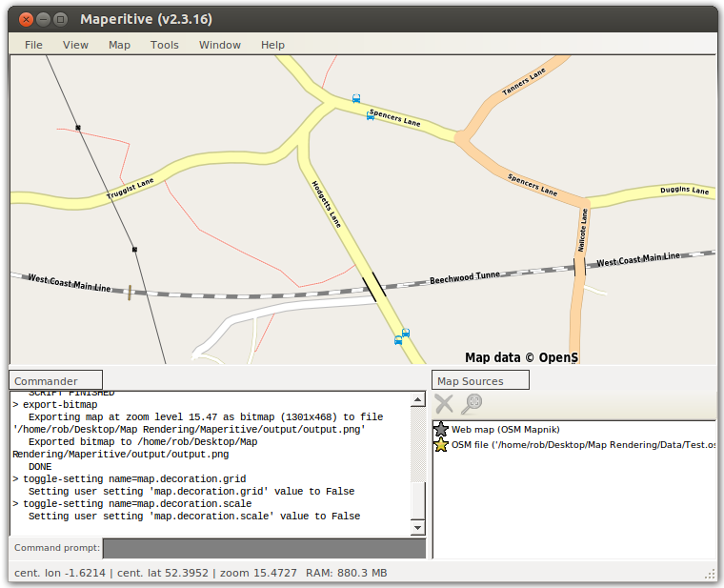Screen dimensions: 724x588
Task: Click the upper bus stop on lower Hodgetts Lane
Action: coord(406,333)
